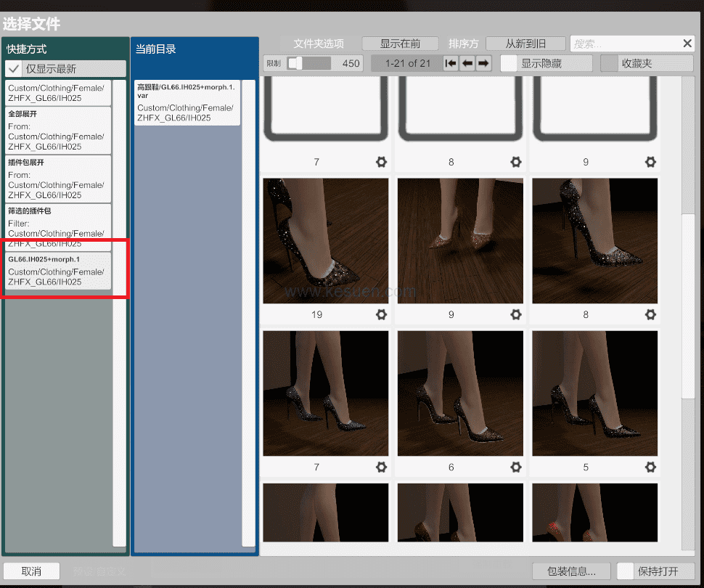This screenshot has width=704, height=588.
Task: Toggle the 仅显示最新 checkbox
Action: pos(14,69)
